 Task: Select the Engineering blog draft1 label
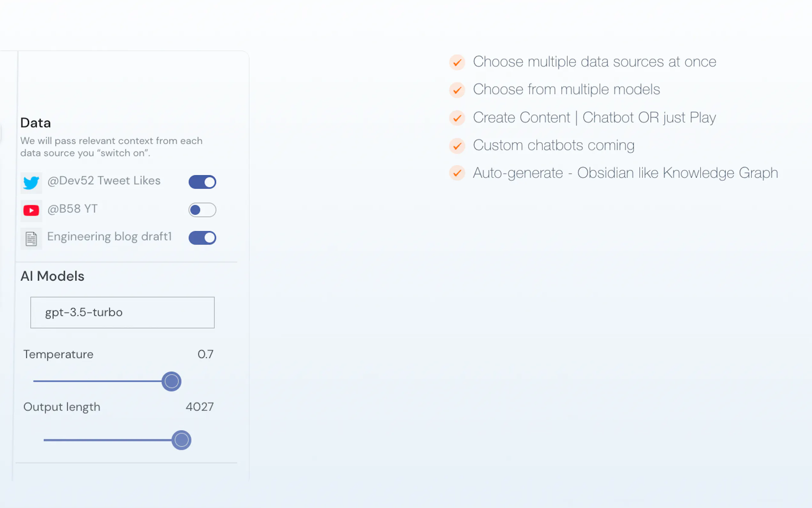pos(109,236)
